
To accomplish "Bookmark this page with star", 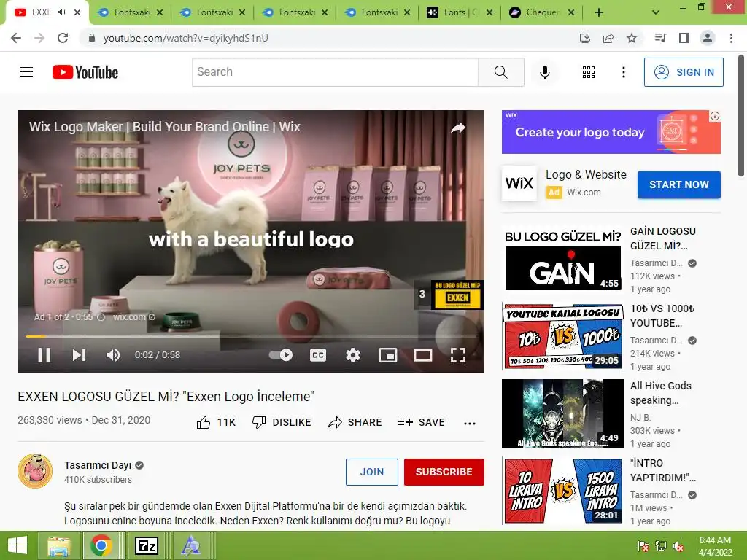I will 632,38.
